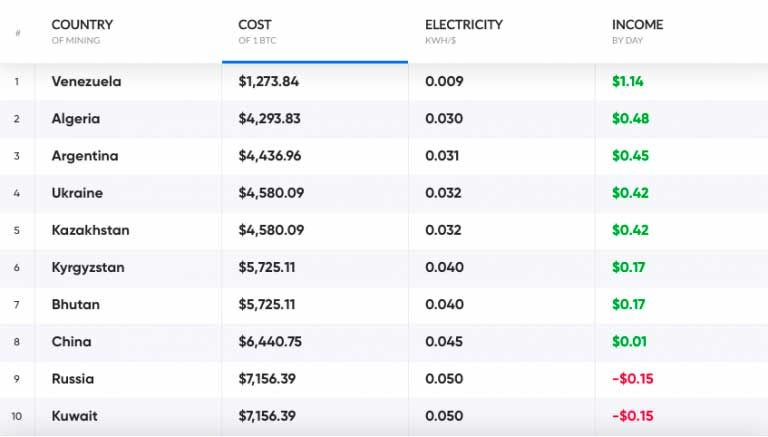Viewport: 768px width, 437px height.
Task: Select Ukraine from the table
Action: (x=77, y=193)
